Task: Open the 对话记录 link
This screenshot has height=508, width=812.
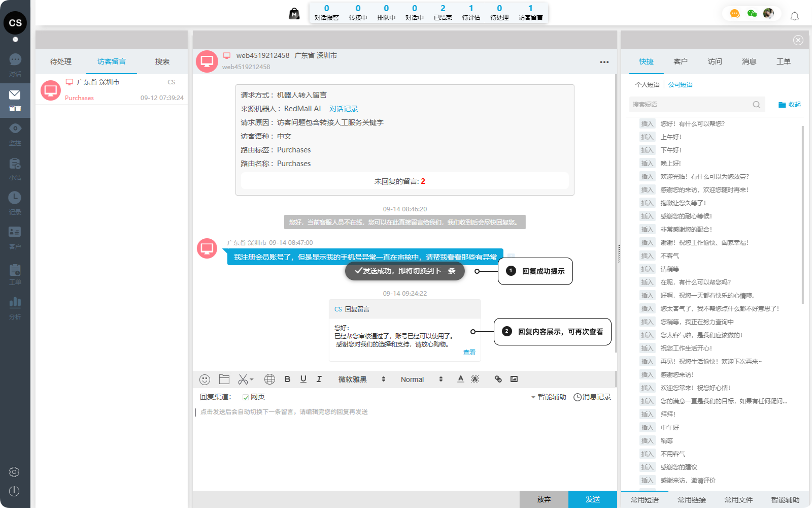Action: pos(344,109)
